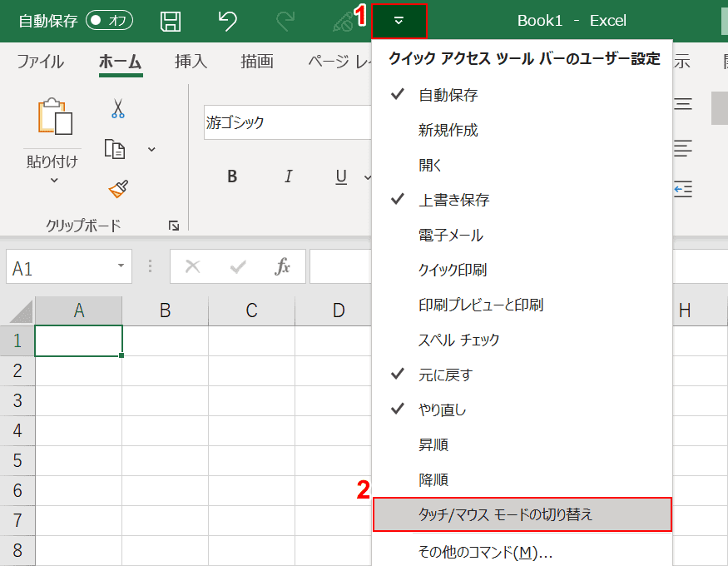This screenshot has width=728, height=566.
Task: Select column B header
Action: click(166, 310)
